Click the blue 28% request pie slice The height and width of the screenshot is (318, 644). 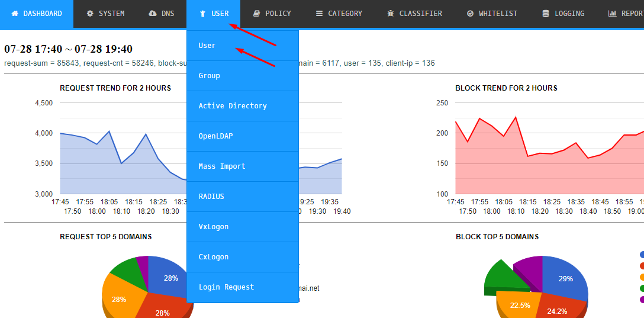tap(168, 276)
